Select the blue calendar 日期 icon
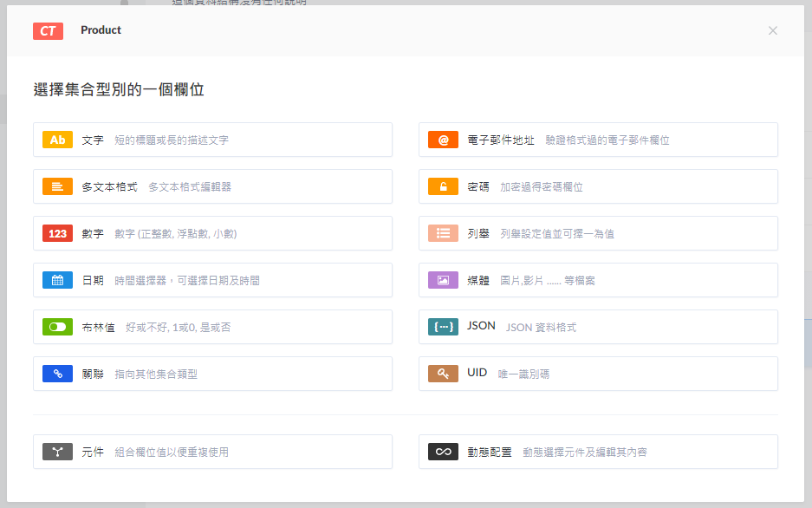This screenshot has height=508, width=812. click(57, 280)
